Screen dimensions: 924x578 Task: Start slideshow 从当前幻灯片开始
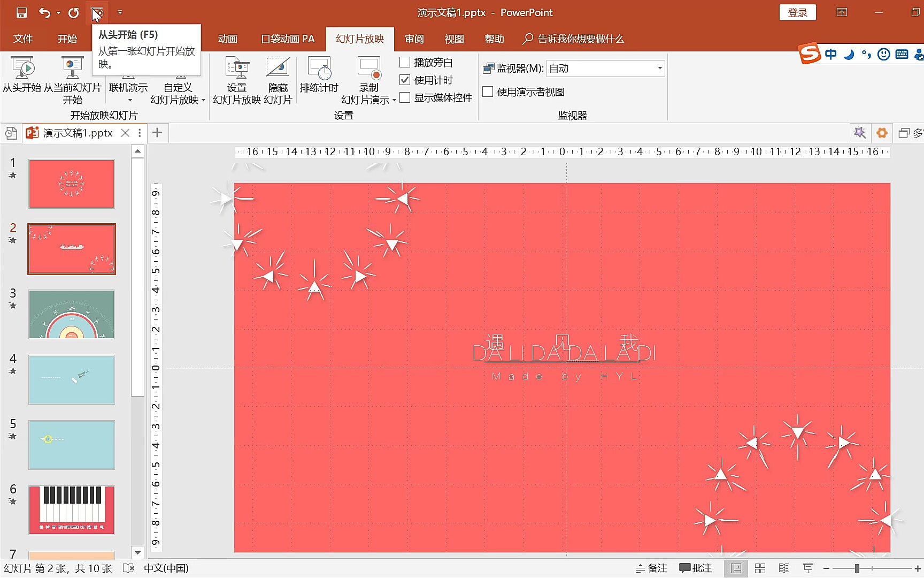[x=73, y=80]
